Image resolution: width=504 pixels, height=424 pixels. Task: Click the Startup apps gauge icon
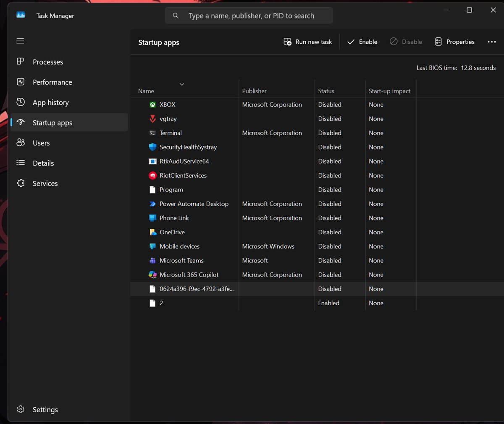tap(20, 122)
